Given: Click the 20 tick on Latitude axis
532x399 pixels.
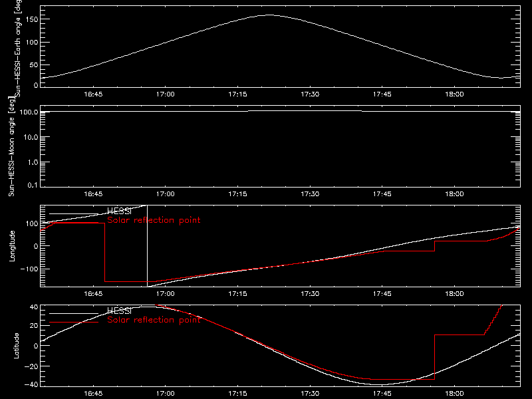Looking at the screenshot, I should 35,326.
